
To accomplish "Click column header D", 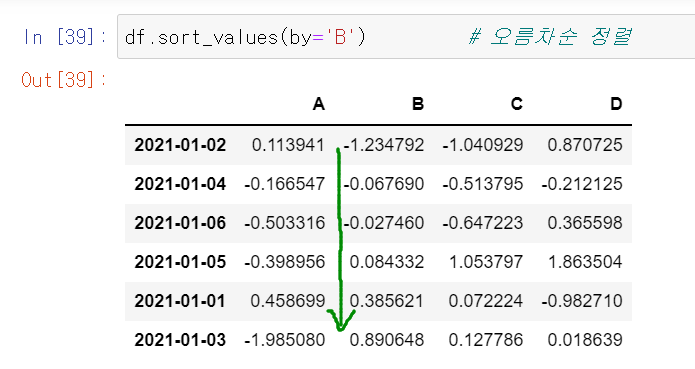I will pos(616,104).
